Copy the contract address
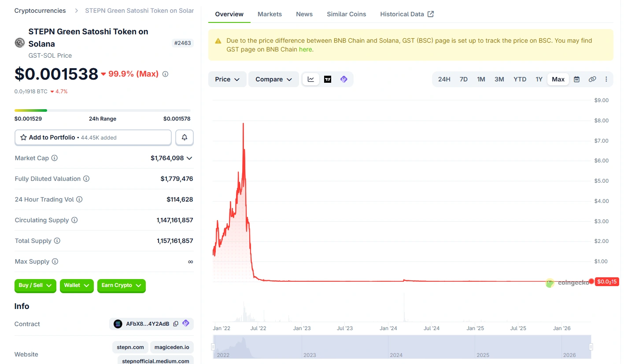This screenshot has height=364, width=624. pyautogui.click(x=176, y=324)
